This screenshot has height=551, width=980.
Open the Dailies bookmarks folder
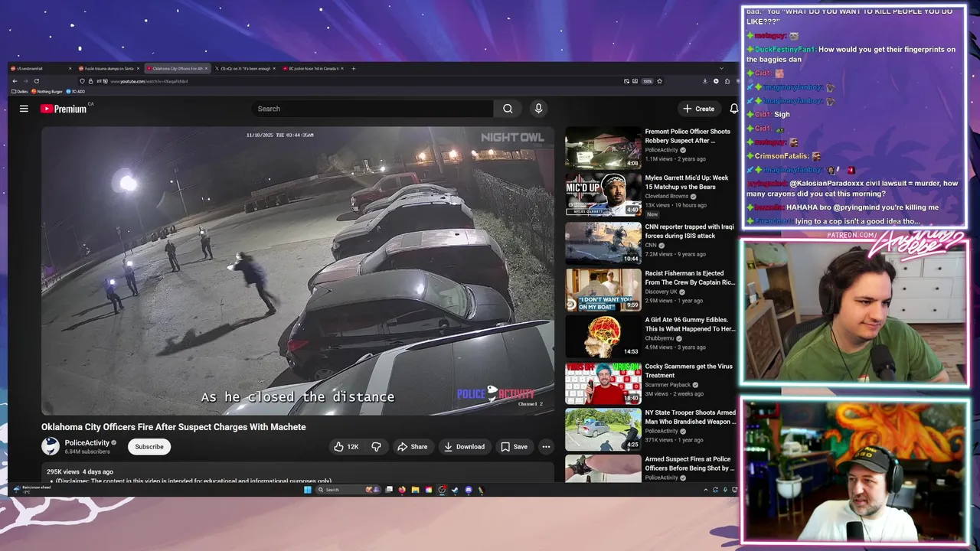[20, 91]
